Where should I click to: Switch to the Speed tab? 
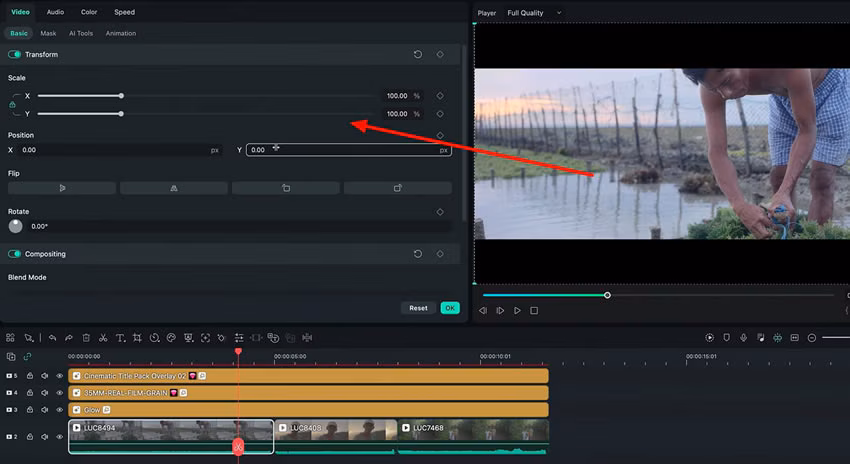(124, 12)
